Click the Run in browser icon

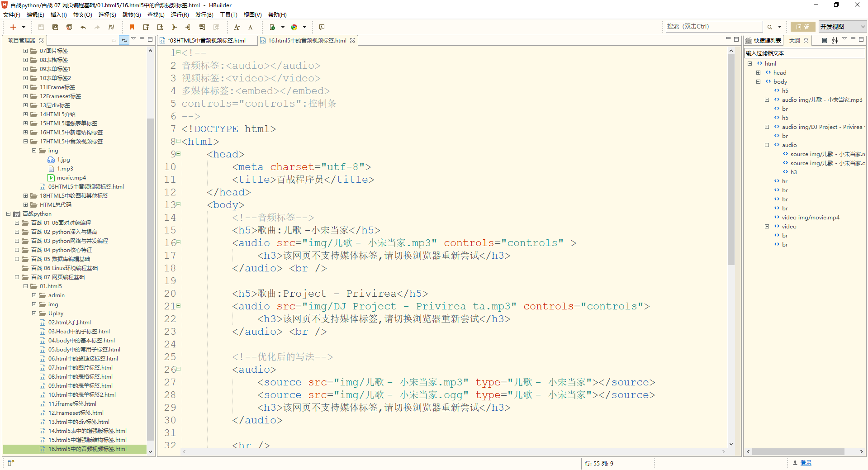click(272, 27)
